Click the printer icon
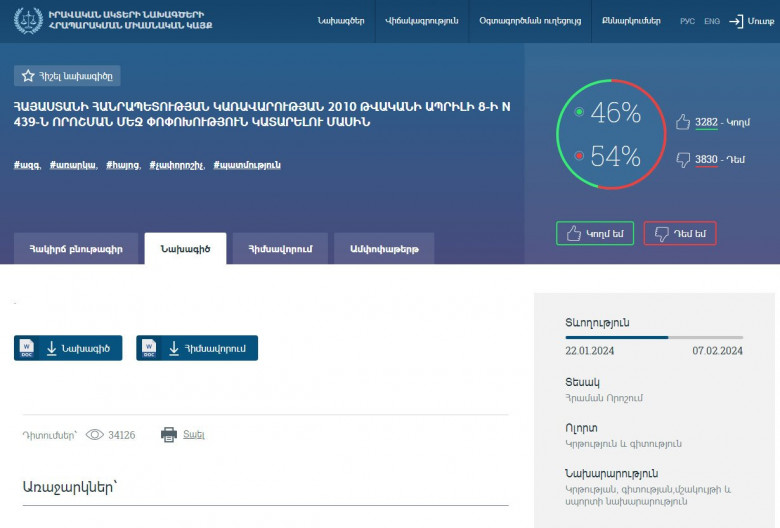The image size is (780, 528). pos(169,435)
